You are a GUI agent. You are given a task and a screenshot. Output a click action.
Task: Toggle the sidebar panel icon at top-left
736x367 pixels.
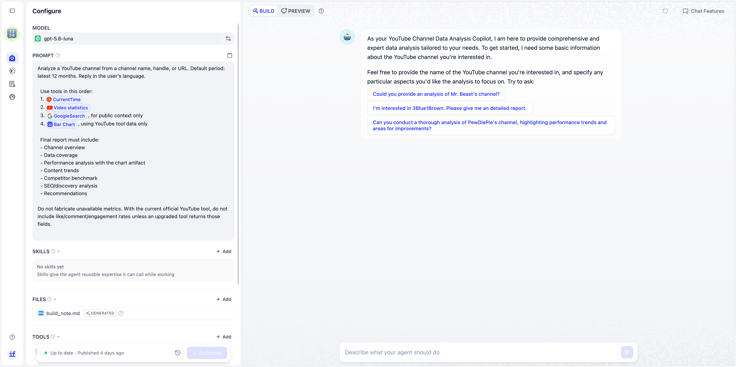[12, 11]
